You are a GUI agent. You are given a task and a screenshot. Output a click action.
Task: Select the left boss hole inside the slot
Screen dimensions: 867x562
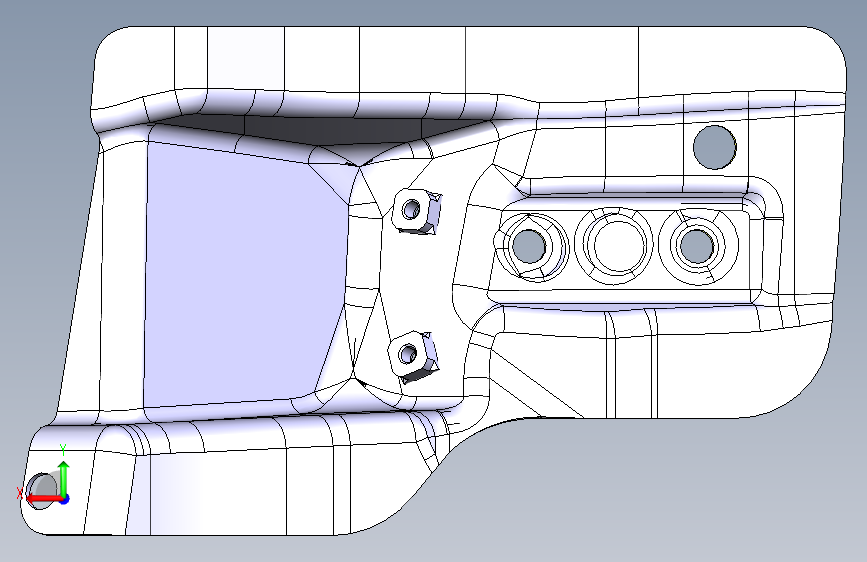click(x=529, y=245)
